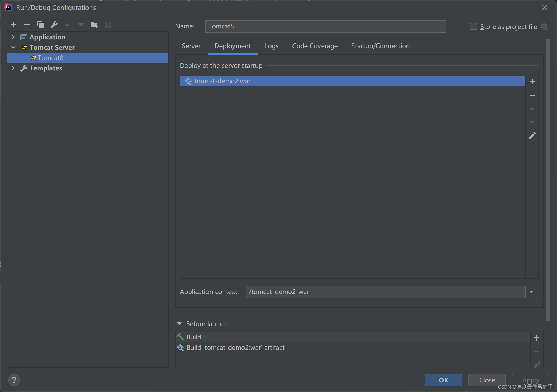The height and width of the screenshot is (392, 557).
Task: Enable Store as project file
Action: point(473,27)
